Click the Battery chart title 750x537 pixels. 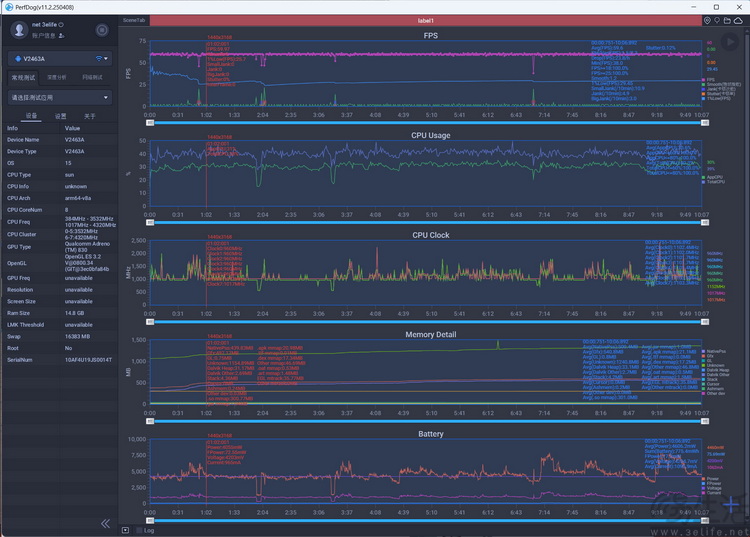tap(430, 434)
